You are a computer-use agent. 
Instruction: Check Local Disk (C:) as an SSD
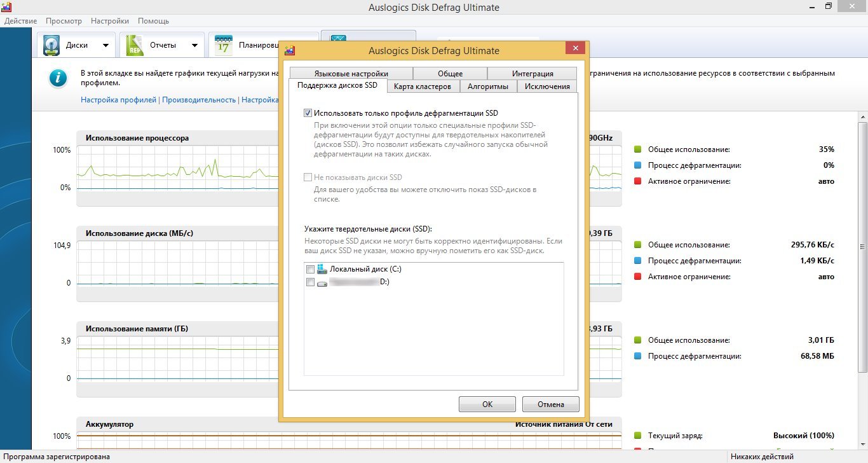click(x=310, y=269)
